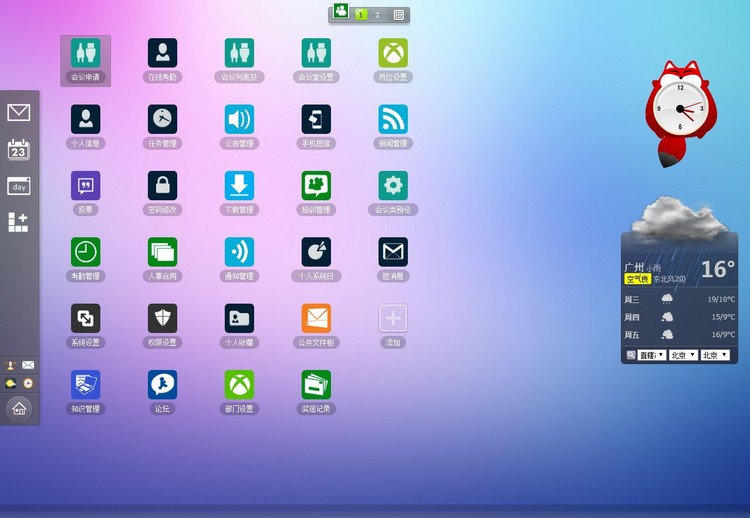
Task: Open the day schedule icon in sidebar
Action: pyautogui.click(x=19, y=186)
